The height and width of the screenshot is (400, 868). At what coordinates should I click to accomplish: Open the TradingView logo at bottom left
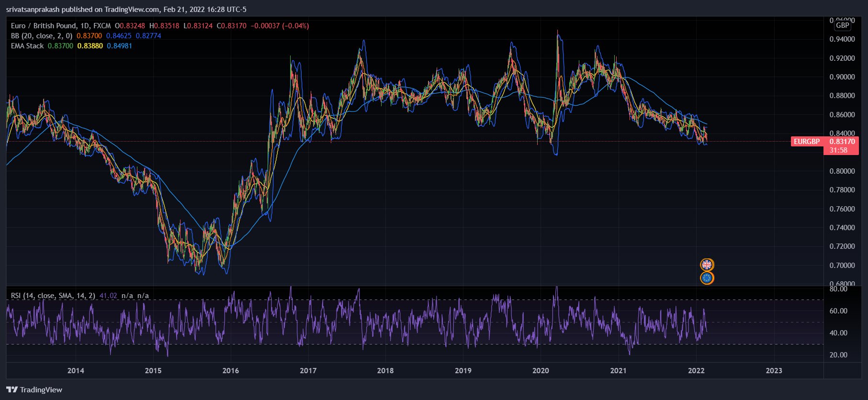point(34,389)
